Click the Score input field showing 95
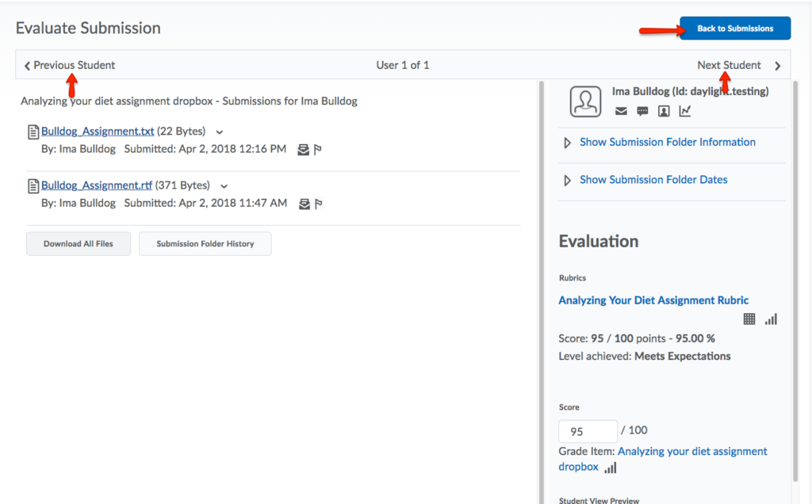Image resolution: width=812 pixels, height=504 pixels. coord(588,431)
